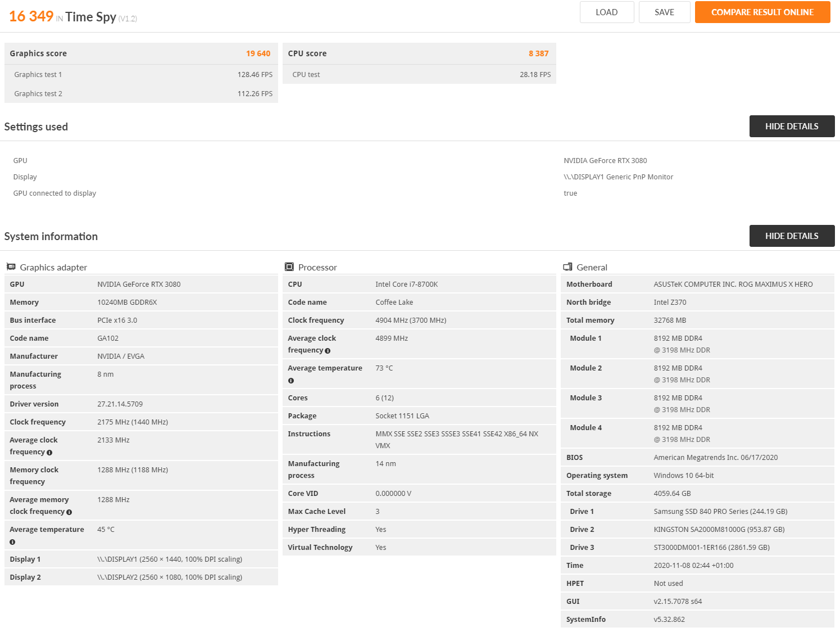This screenshot has height=632, width=840.
Task: Click GPU temperature value 45 °C
Action: coord(106,529)
